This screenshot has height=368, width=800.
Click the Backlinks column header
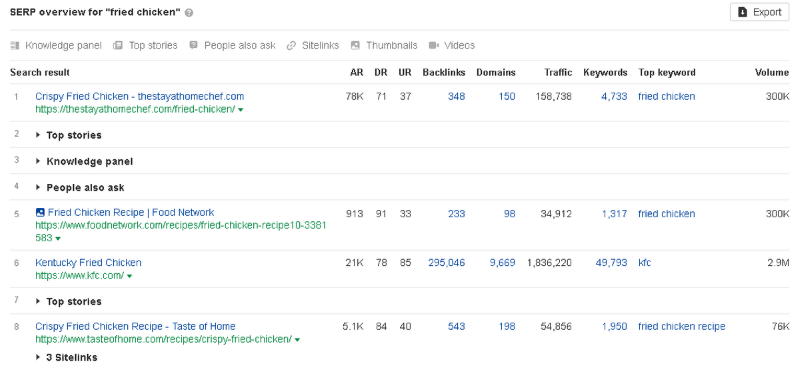point(444,72)
